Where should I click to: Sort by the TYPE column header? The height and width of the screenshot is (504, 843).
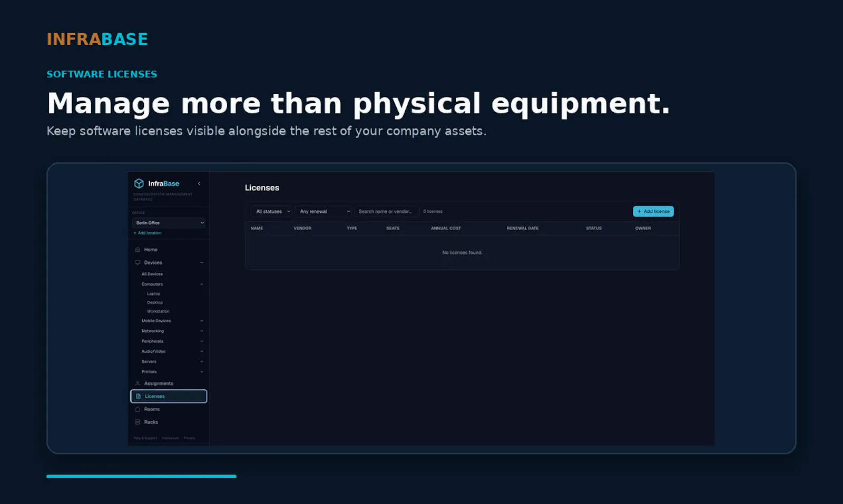click(x=352, y=228)
